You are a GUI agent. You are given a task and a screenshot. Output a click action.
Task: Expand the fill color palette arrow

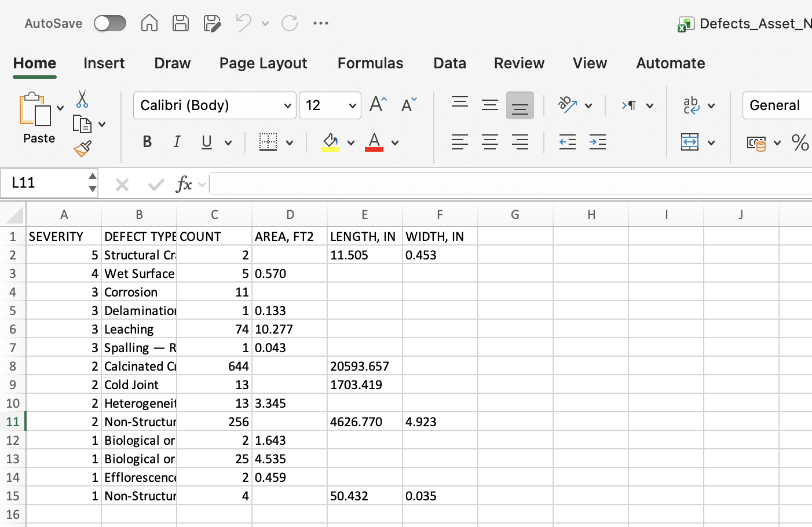pyautogui.click(x=351, y=142)
